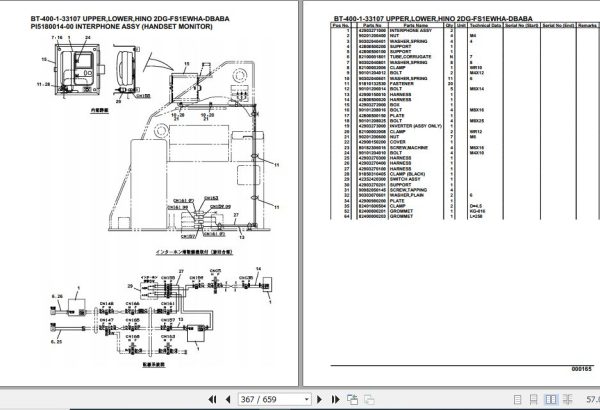Go to the next page
The width and height of the screenshot is (600, 410).
pos(320,399)
